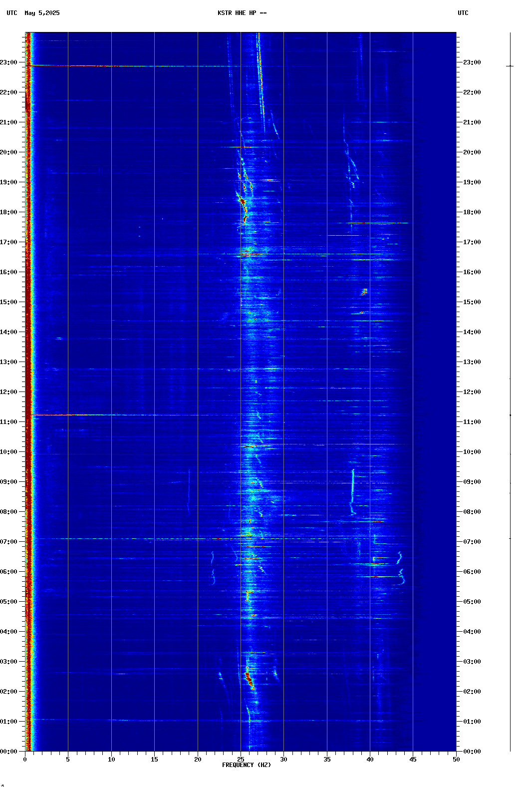Viewport: 532px width, 791px height.
Task: Click the left-axis 11:00 time label
Action: (x=8, y=422)
